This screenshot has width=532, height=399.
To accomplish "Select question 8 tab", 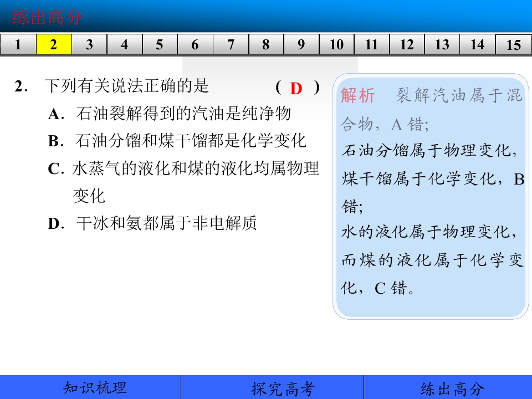I will coord(266,44).
